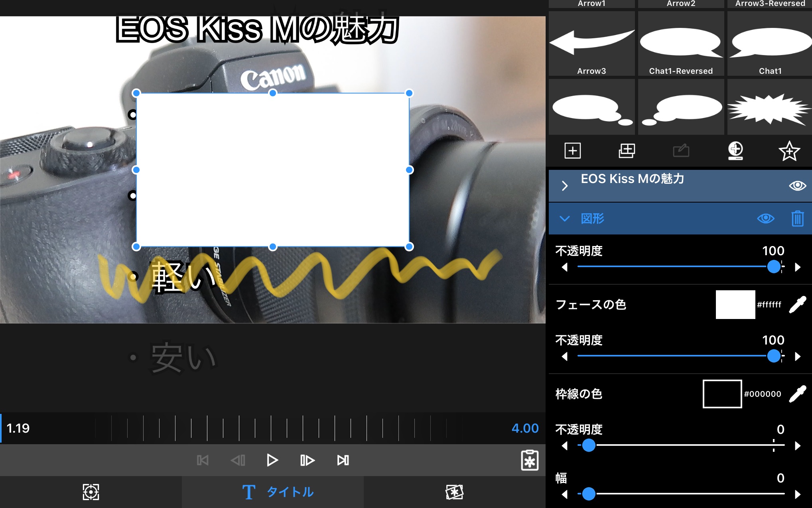Image resolution: width=812 pixels, height=508 pixels.
Task: Delete the 図形 layer with trash icon
Action: pyautogui.click(x=798, y=219)
